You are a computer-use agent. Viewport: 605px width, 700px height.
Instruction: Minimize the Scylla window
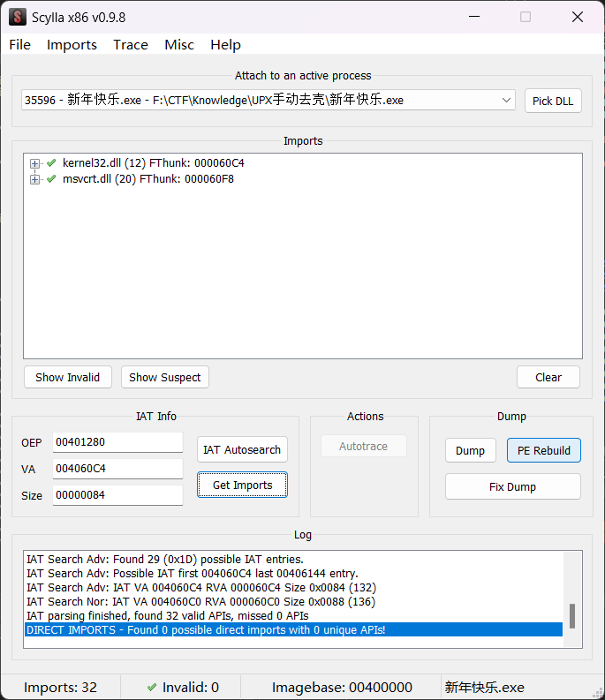pos(474,17)
